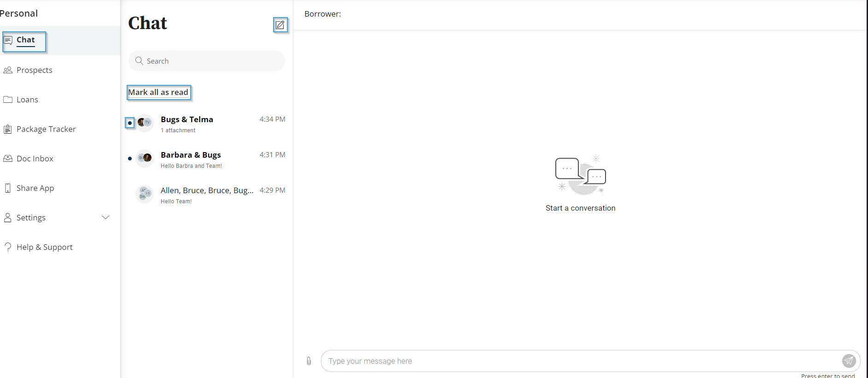Click the Doc Inbox tray icon

tap(8, 159)
